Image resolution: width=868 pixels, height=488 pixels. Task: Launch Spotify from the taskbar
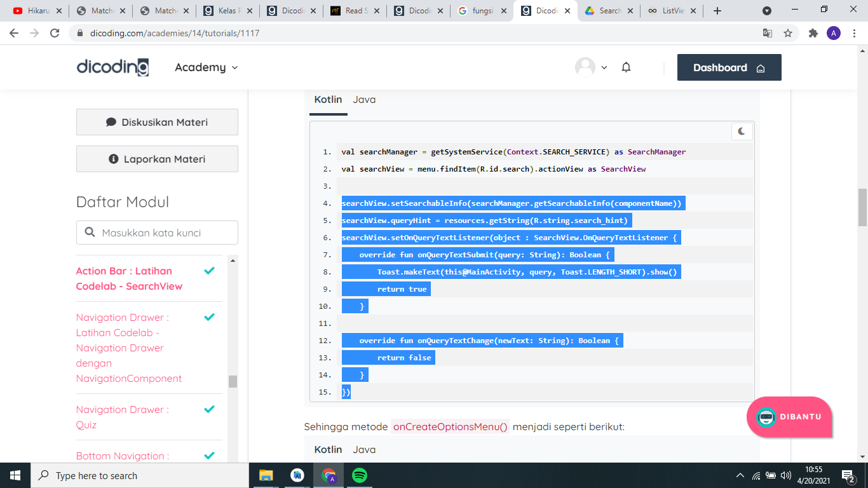point(359,475)
